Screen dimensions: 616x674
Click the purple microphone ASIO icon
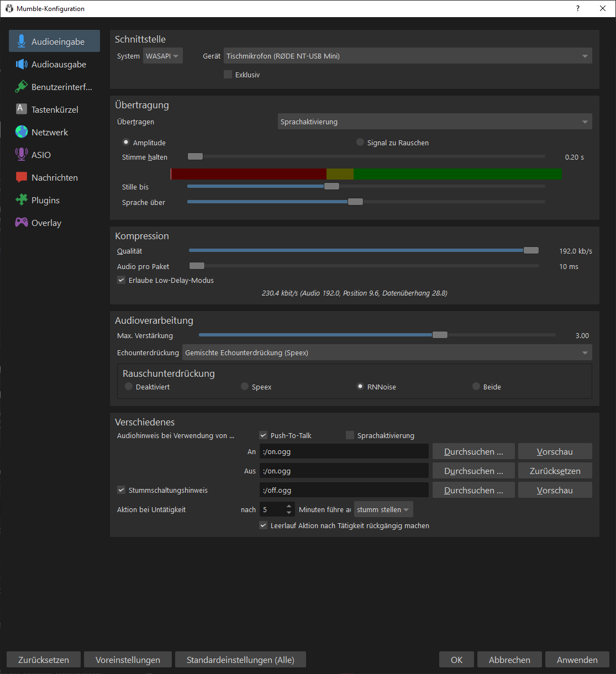pyautogui.click(x=22, y=155)
